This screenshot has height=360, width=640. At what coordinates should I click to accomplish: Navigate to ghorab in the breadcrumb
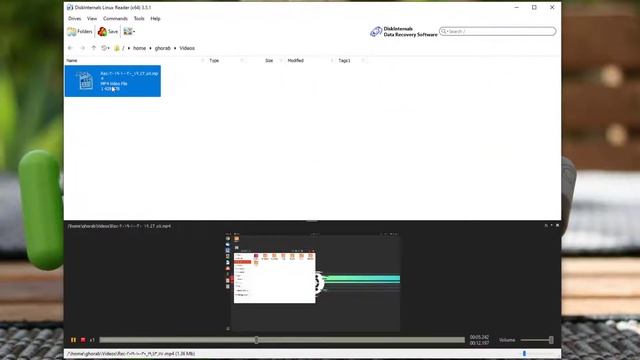pos(162,48)
